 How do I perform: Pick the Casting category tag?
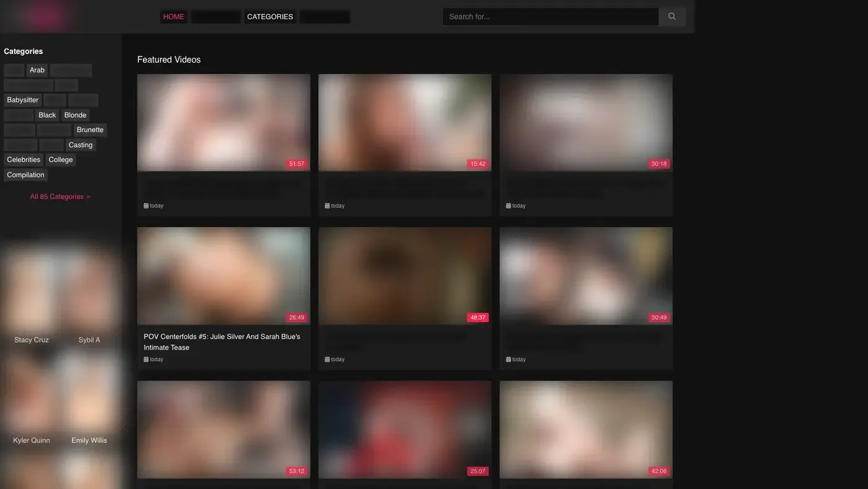pyautogui.click(x=81, y=145)
